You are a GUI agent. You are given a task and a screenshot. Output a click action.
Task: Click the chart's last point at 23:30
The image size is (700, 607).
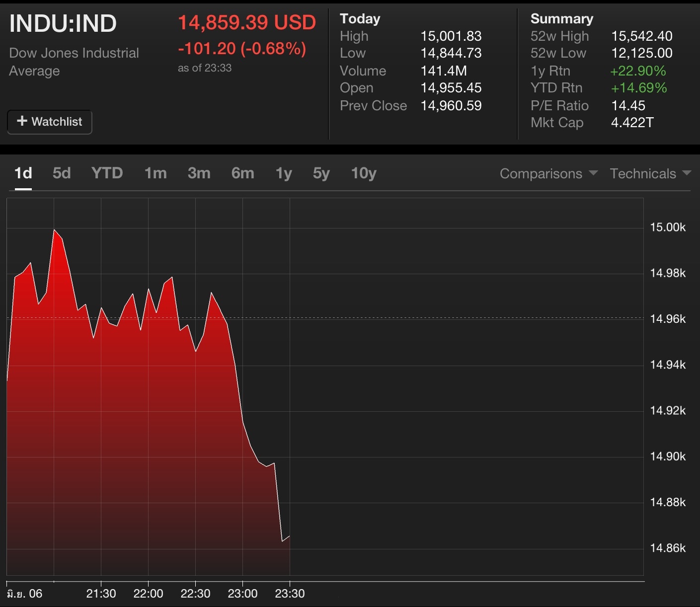(289, 536)
